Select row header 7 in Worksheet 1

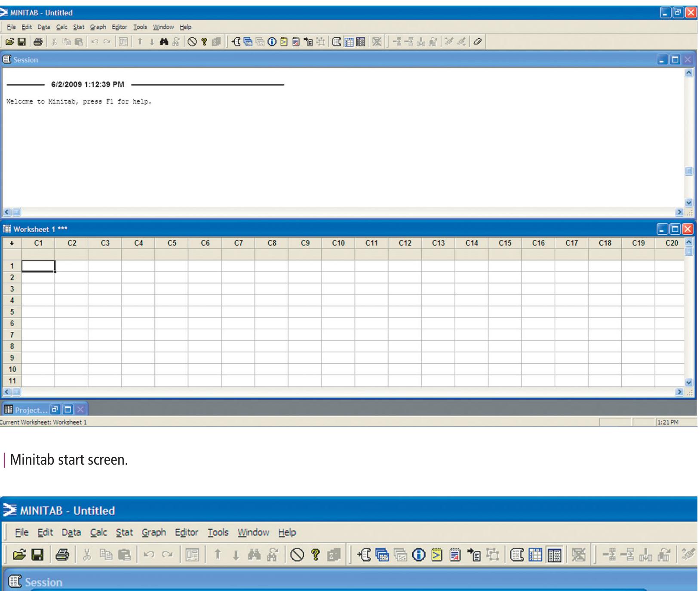tap(12, 335)
